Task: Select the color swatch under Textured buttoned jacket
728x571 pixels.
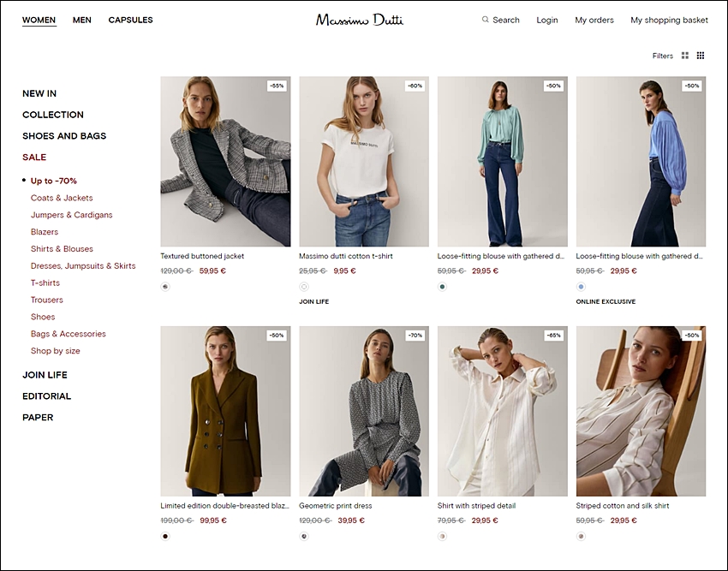Action: [x=165, y=287]
